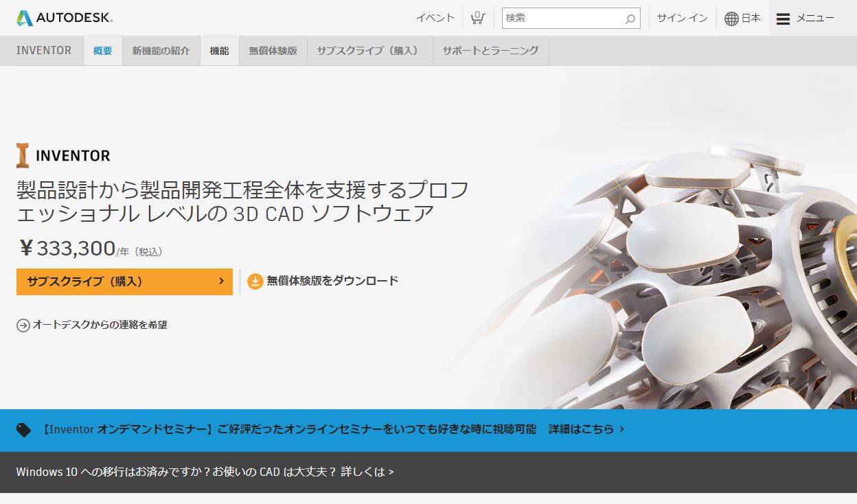Switch to the 機能 tab
This screenshot has height=504, width=857.
tap(220, 51)
